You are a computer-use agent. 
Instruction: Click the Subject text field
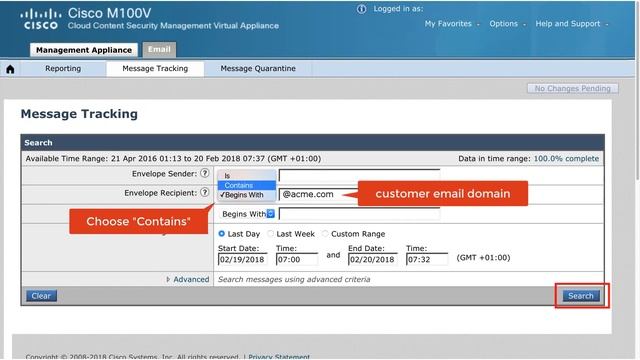359,214
